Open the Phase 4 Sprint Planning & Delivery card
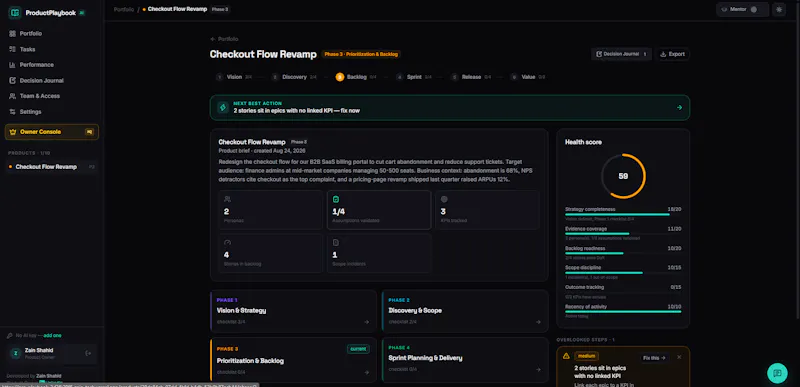 (465, 359)
